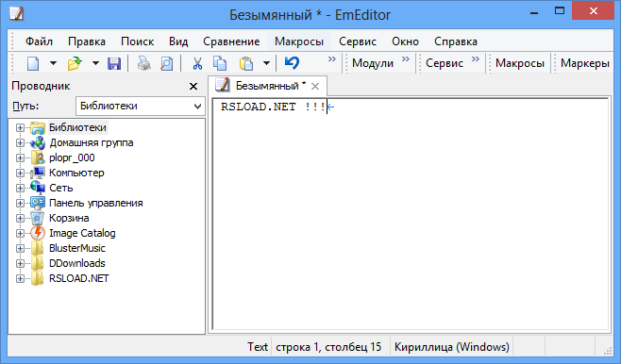Copy selection using the Copy icon

[220, 63]
